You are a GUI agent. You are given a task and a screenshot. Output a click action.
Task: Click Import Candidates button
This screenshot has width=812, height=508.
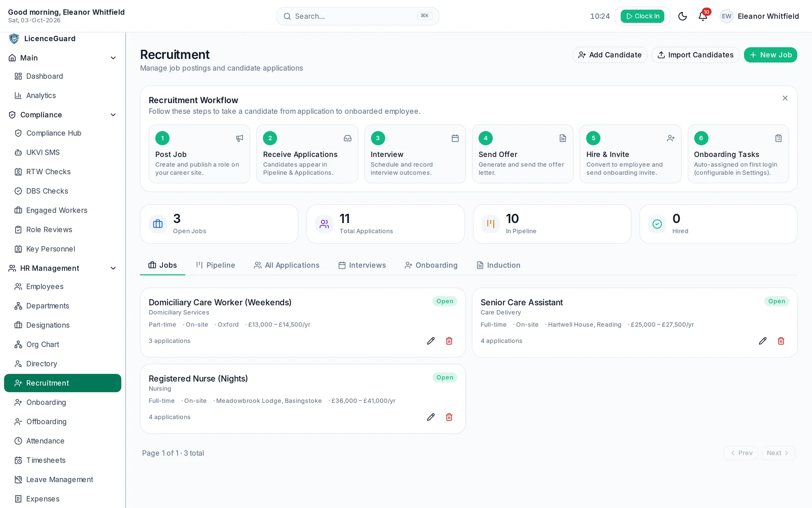tap(695, 55)
